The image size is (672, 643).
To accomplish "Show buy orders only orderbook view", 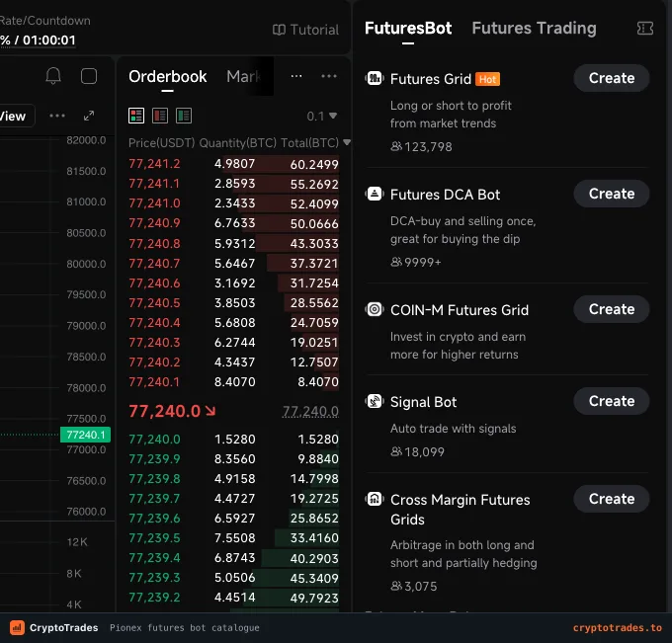I will pyautogui.click(x=184, y=116).
